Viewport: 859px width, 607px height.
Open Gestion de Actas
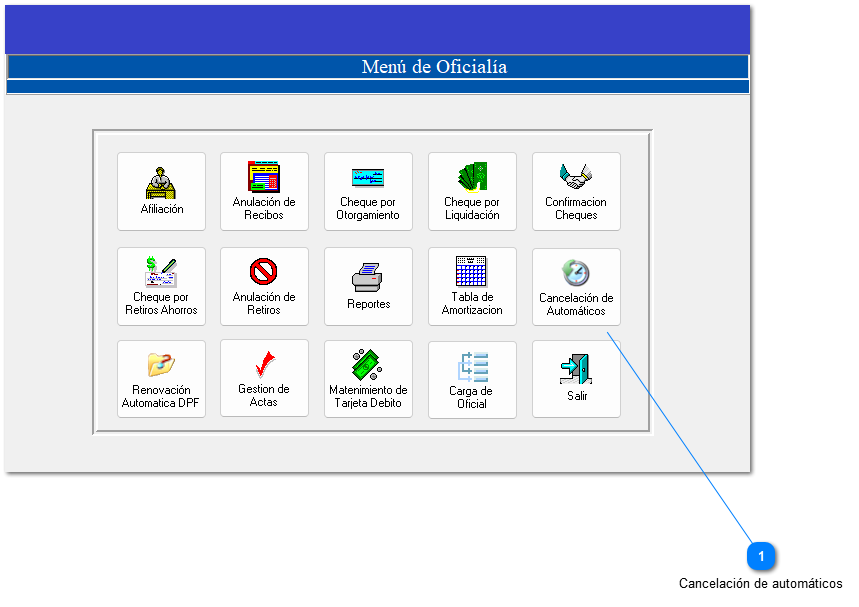click(264, 379)
